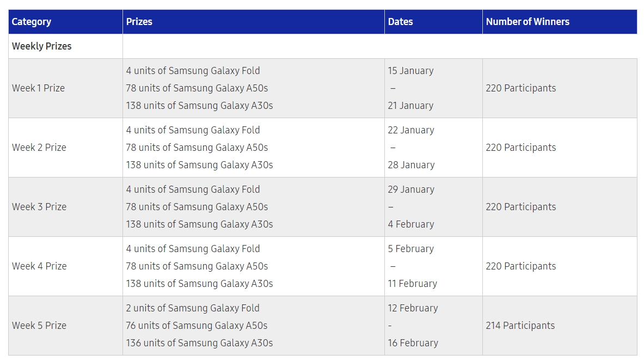
Task: Click the Number of Winners header
Action: pyautogui.click(x=528, y=22)
